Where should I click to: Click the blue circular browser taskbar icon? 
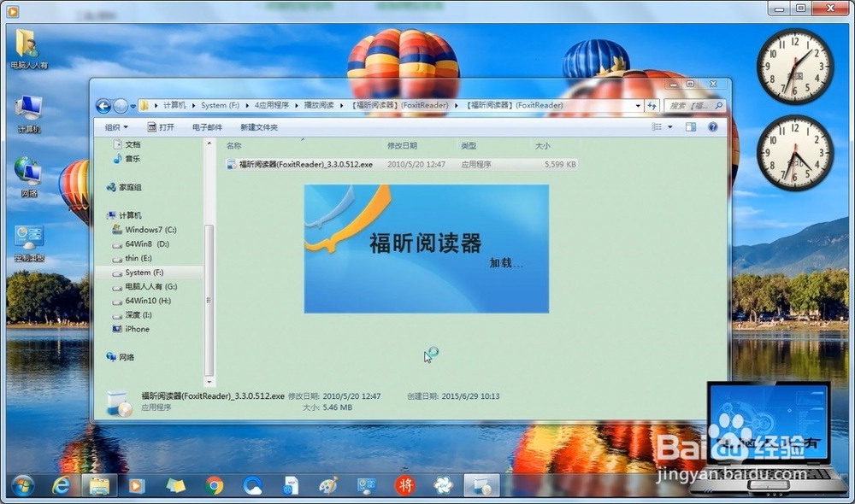coord(252,485)
